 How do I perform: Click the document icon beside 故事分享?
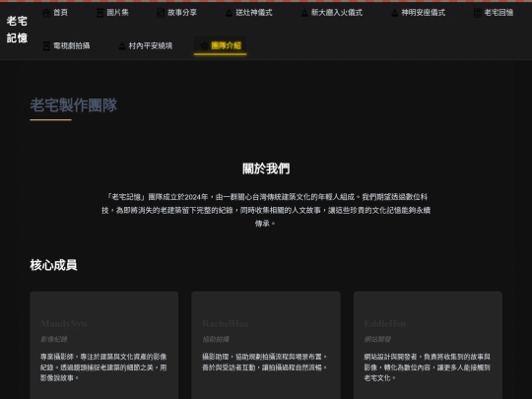click(x=161, y=13)
